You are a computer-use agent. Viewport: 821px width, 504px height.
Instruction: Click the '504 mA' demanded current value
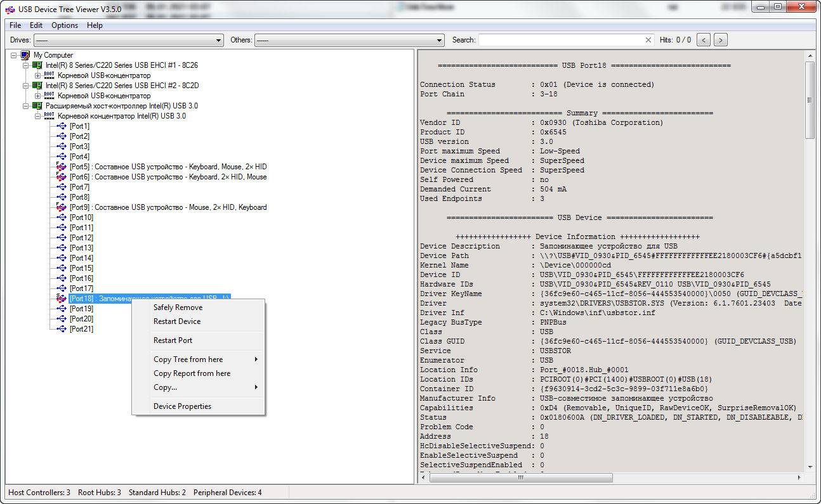[x=553, y=189]
